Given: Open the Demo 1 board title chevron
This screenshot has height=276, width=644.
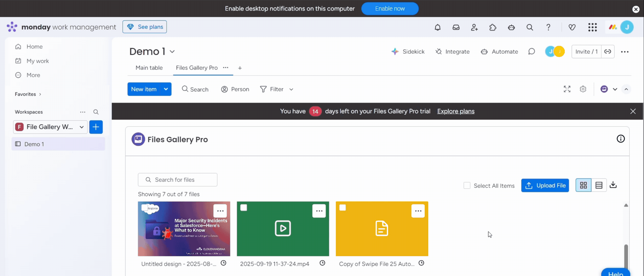Looking at the screenshot, I should (172, 52).
